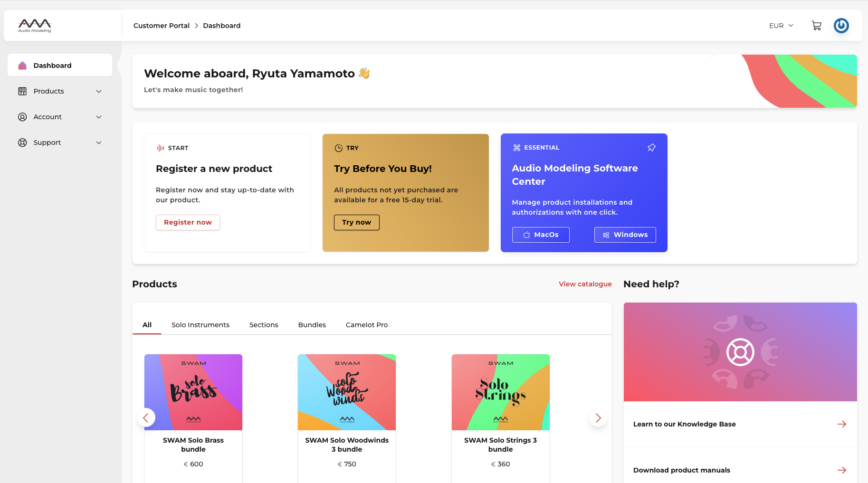Screen dimensions: 868x483
Task: Click the clock icon next to TRY
Action: click(x=339, y=148)
